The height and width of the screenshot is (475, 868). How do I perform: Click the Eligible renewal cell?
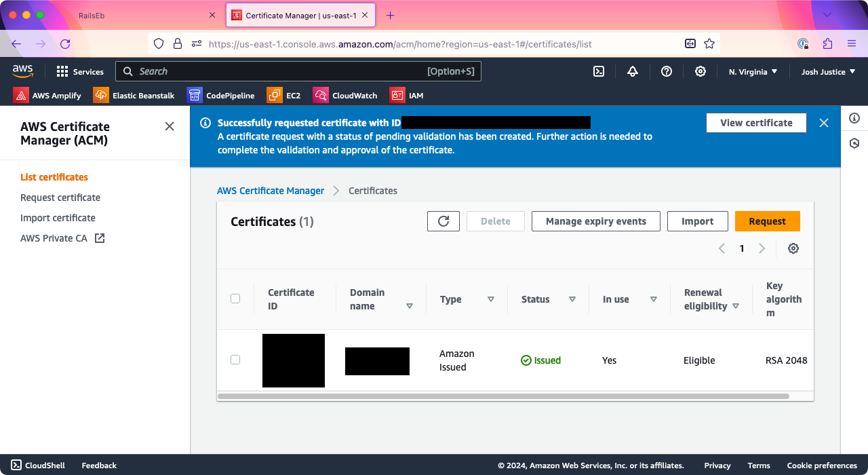point(699,360)
